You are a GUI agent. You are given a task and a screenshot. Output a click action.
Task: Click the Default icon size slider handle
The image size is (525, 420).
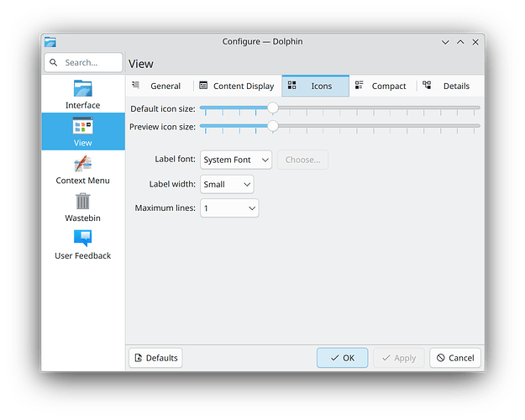coord(273,108)
